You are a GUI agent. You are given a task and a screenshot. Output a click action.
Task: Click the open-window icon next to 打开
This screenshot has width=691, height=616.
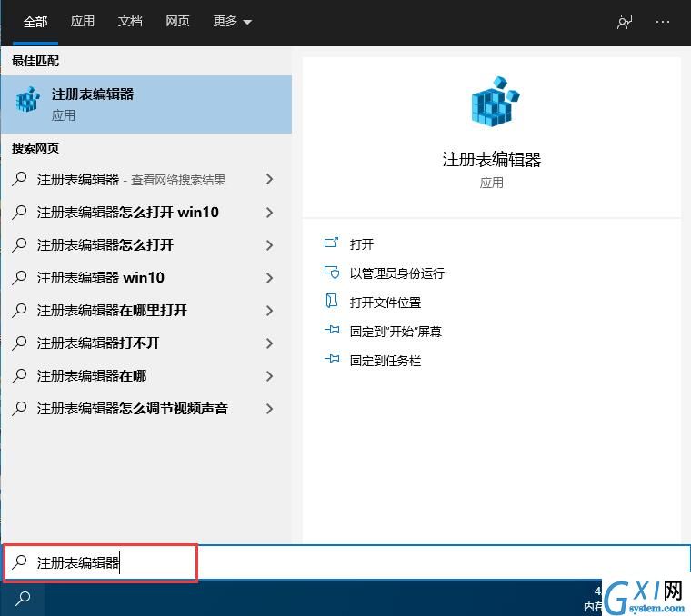[331, 243]
